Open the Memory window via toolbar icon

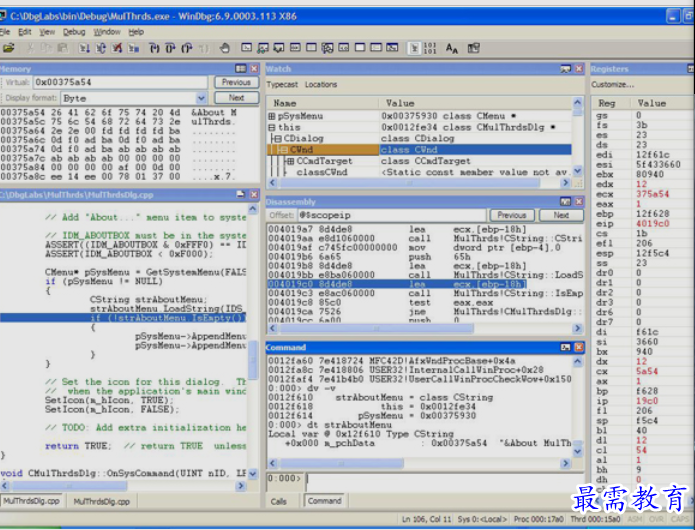point(312,47)
